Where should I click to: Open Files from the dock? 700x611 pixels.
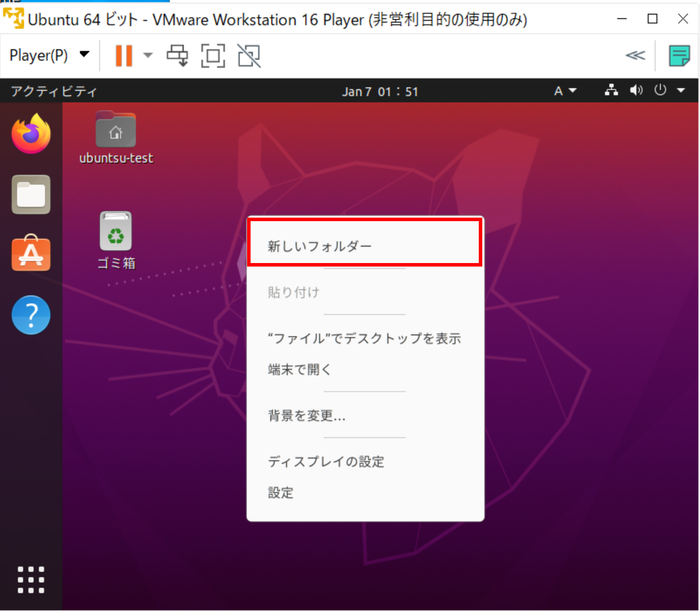[31, 194]
